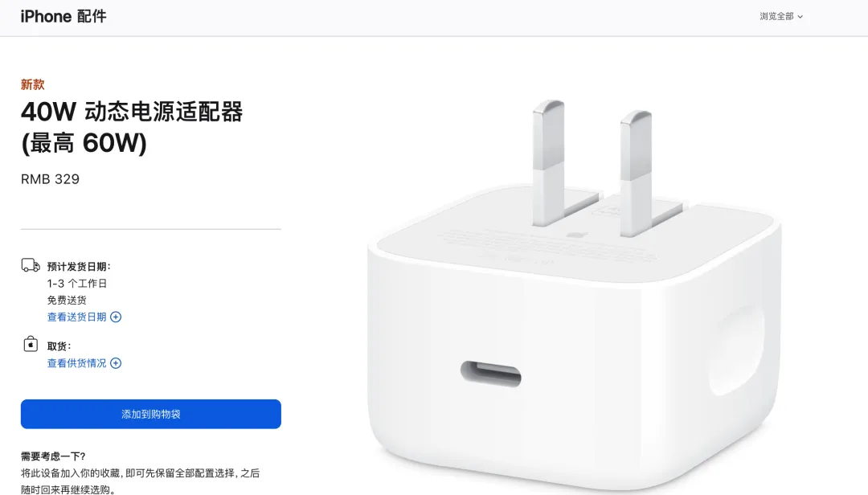868x495 pixels.
Task: Click plus icon beside 查看供货情况
Action: tap(116, 363)
